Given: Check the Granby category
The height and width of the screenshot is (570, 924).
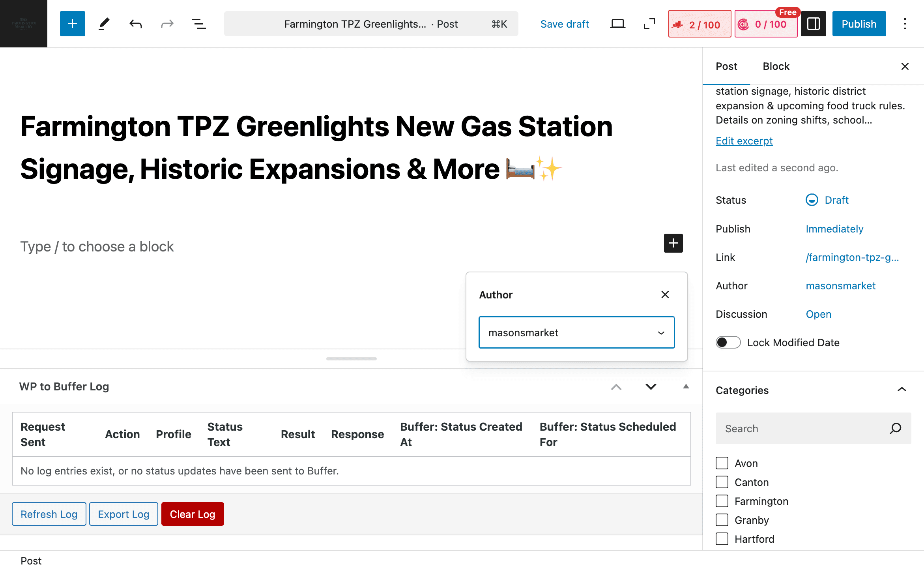Looking at the screenshot, I should click(722, 520).
